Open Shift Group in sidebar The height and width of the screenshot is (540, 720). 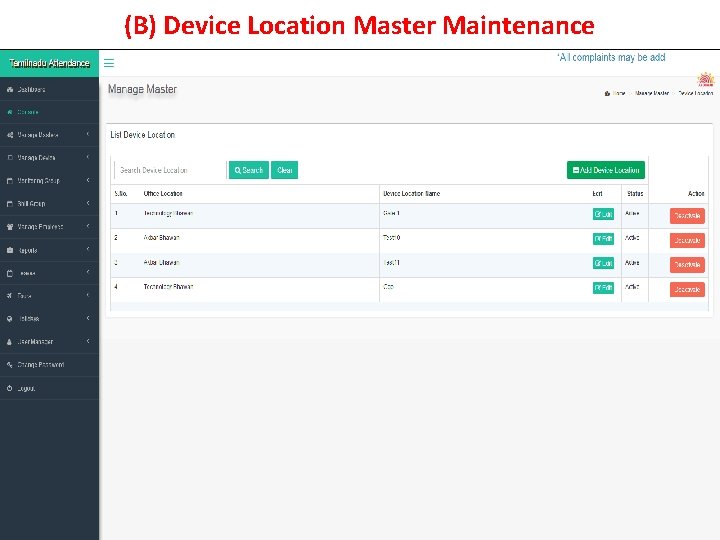coord(49,204)
